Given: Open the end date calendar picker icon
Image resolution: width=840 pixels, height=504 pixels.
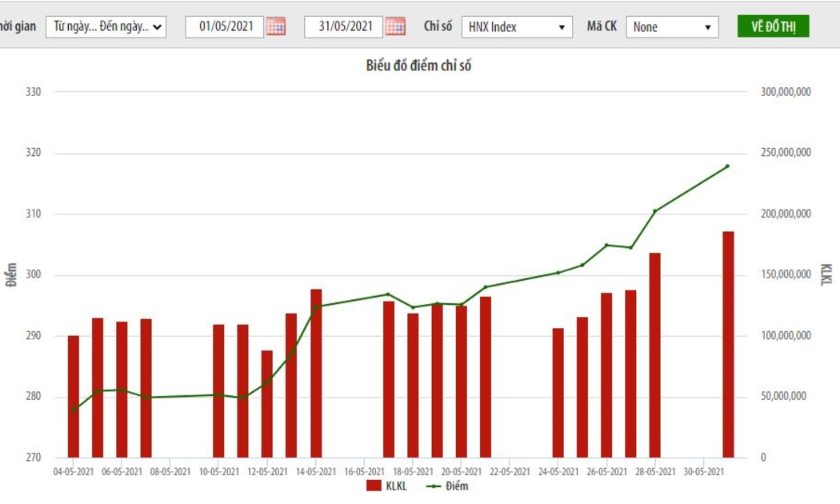Looking at the screenshot, I should pos(395,26).
